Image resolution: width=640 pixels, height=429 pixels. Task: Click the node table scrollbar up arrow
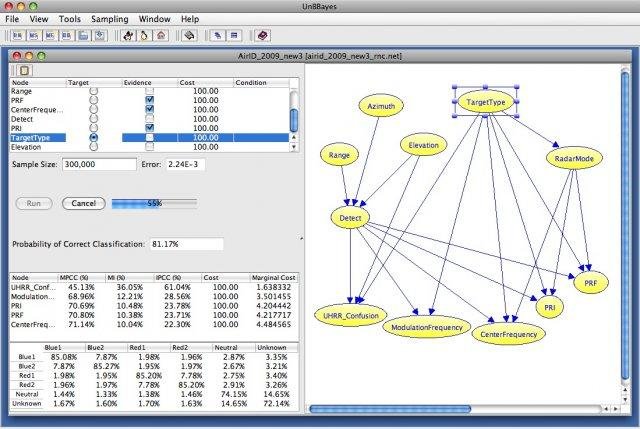pyautogui.click(x=294, y=138)
